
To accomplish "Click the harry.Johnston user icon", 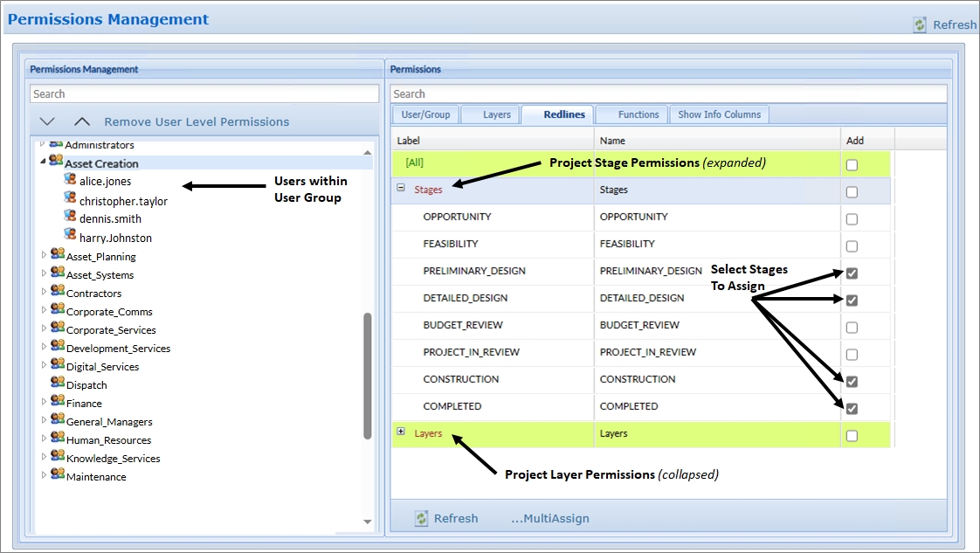I will tap(71, 234).
